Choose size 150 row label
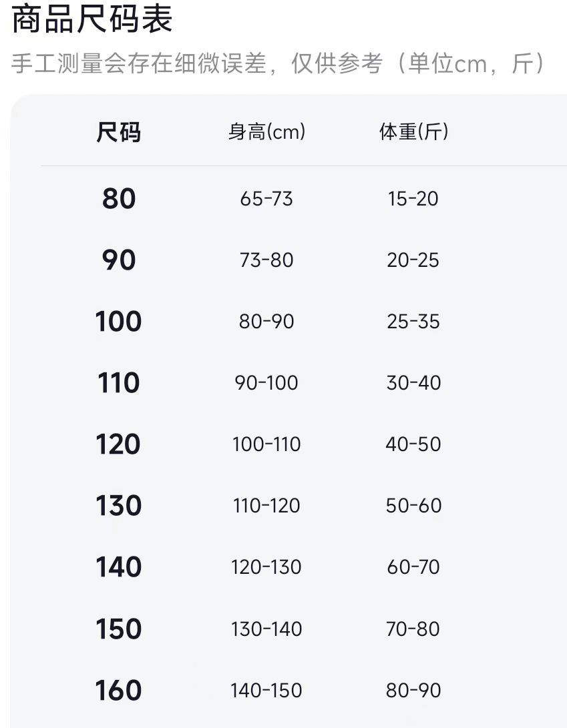This screenshot has height=728, width=567. 119,629
